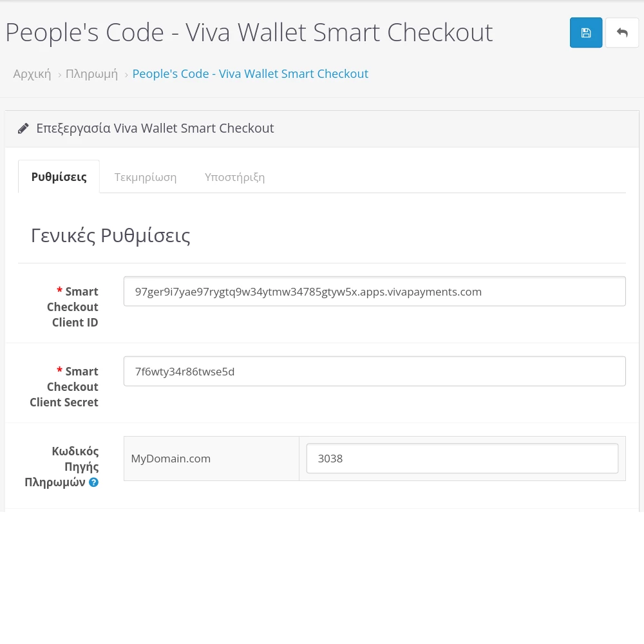This screenshot has height=644, width=644.
Task: Go to the Αρχική breadcrumb link
Action: click(x=32, y=74)
